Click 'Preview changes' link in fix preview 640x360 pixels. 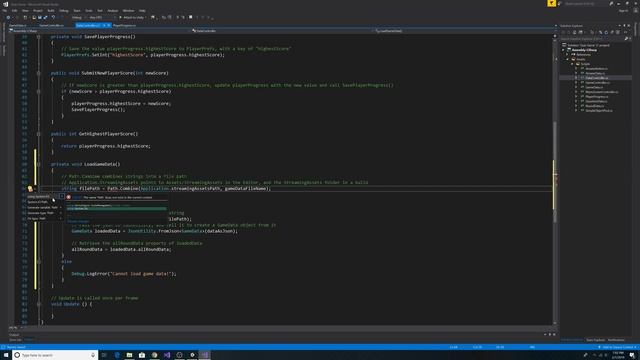[x=78, y=221]
